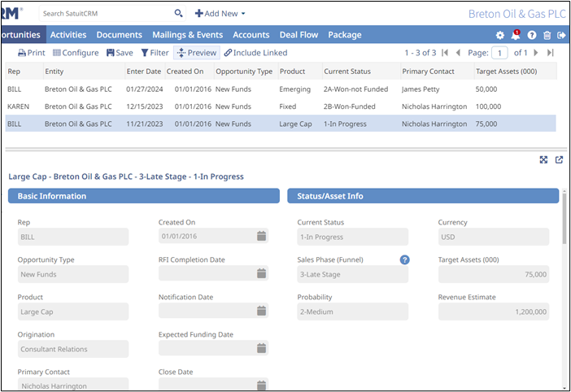The image size is (571, 392).
Task: Click the Sales Phase 3-Late Stage field
Action: click(x=353, y=274)
